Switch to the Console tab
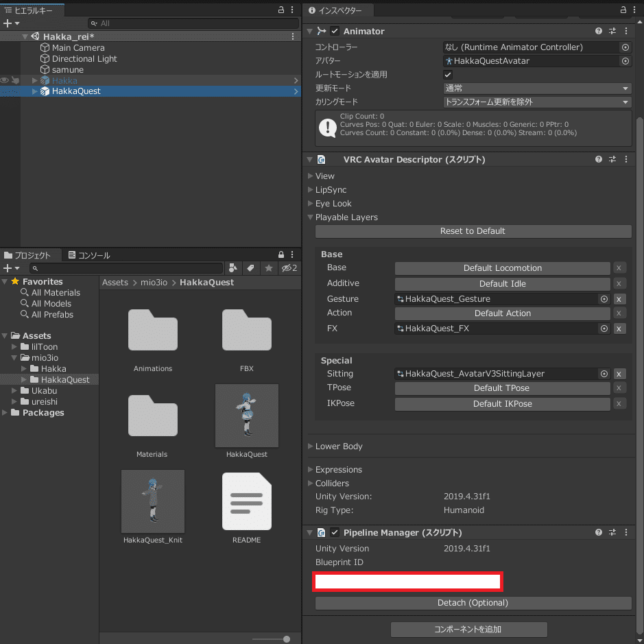This screenshot has width=644, height=644. coord(89,255)
